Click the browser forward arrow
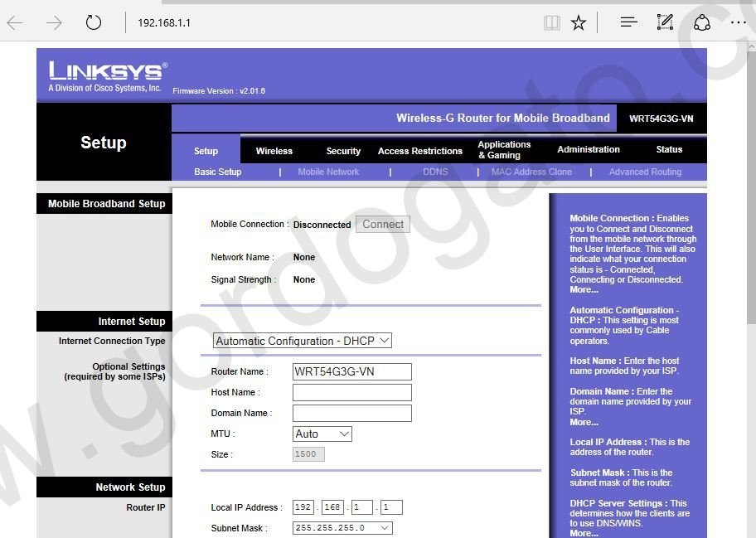This screenshot has width=756, height=538. [53, 22]
